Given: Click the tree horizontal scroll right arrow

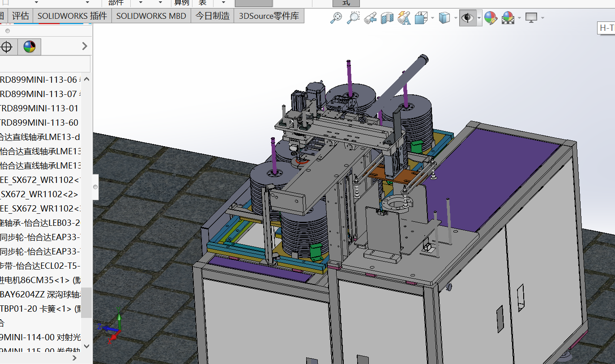Looking at the screenshot, I should pyautogui.click(x=74, y=358).
